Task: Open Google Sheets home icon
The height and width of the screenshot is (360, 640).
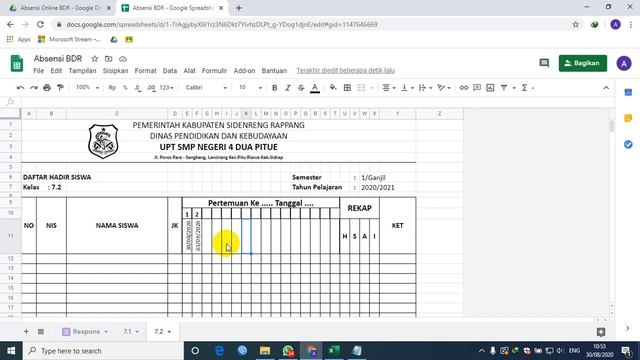Action: pyautogui.click(x=17, y=64)
